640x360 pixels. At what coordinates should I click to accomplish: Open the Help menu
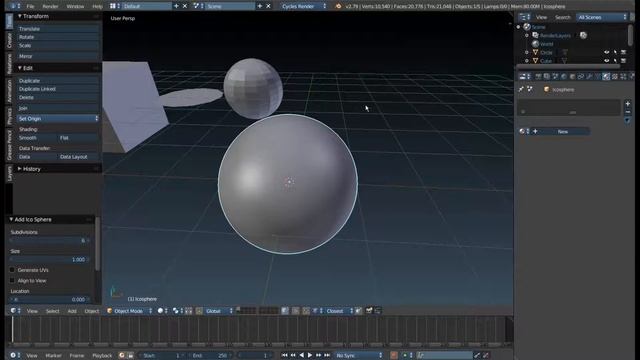coord(97,6)
